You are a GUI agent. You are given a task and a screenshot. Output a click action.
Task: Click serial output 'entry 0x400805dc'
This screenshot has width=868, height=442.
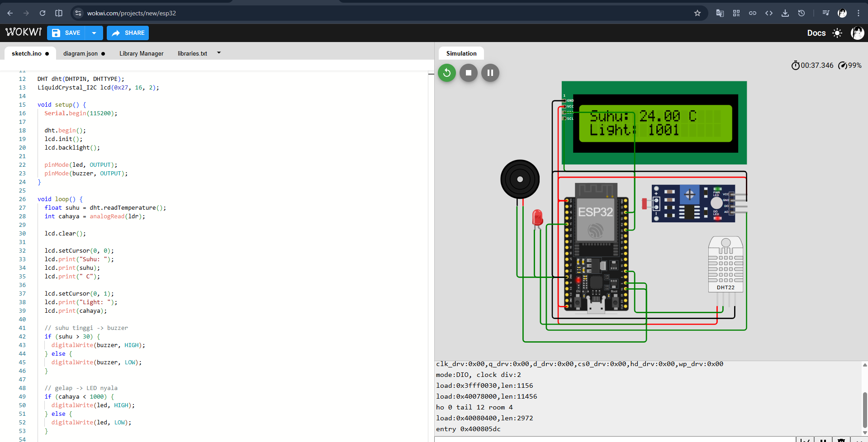point(468,429)
